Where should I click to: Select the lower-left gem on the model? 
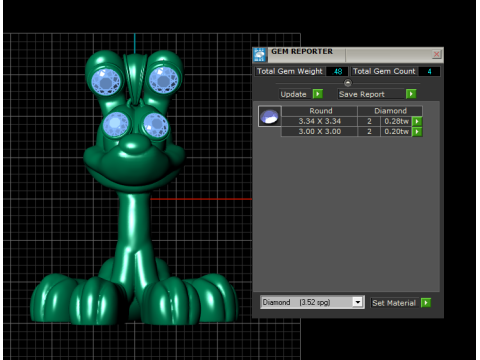(115, 125)
